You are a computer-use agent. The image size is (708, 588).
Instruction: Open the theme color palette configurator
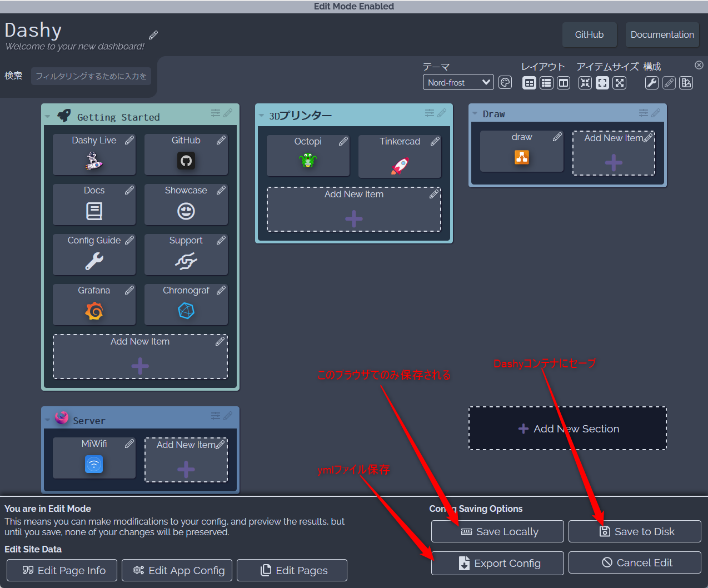[x=505, y=83]
